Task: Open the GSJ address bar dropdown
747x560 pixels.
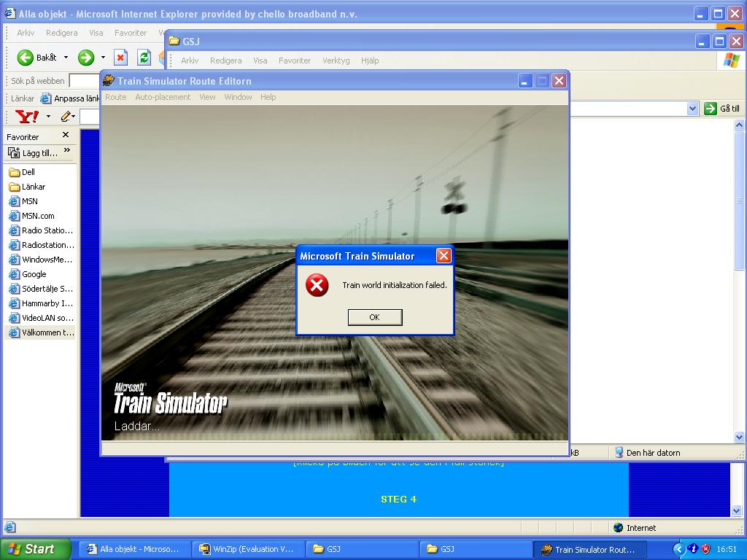Action: (x=693, y=109)
